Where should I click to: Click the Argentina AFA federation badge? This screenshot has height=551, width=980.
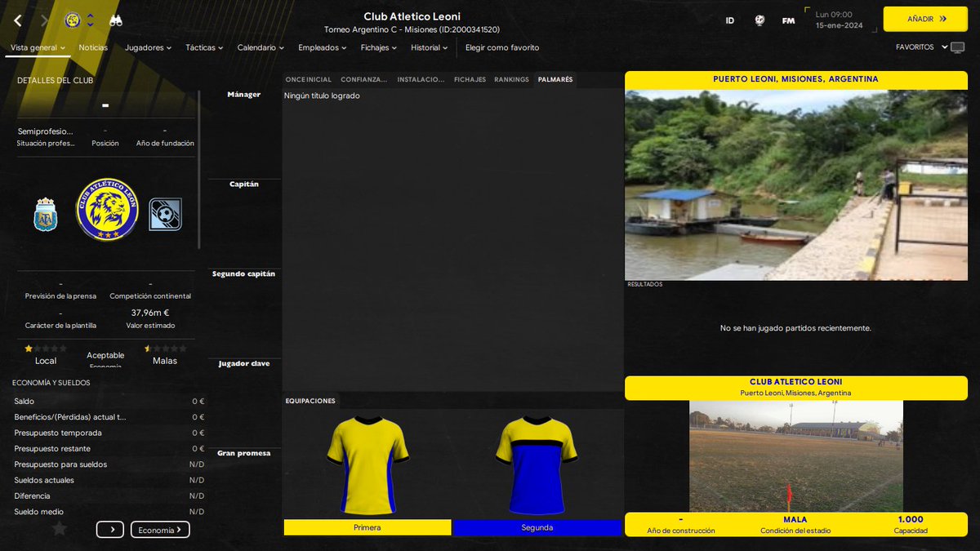pyautogui.click(x=45, y=214)
